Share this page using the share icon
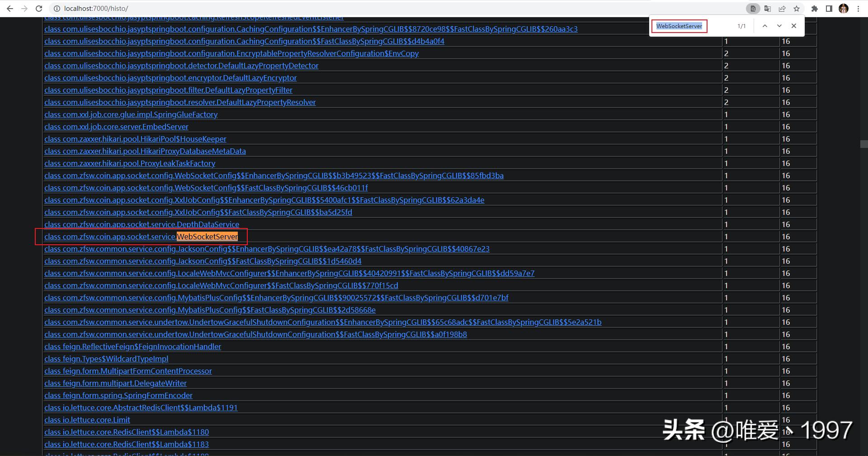Viewport: 868px width, 456px height. 782,9
